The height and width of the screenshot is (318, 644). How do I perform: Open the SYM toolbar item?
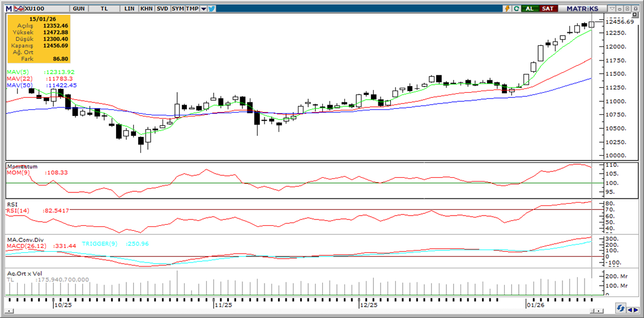(177, 8)
